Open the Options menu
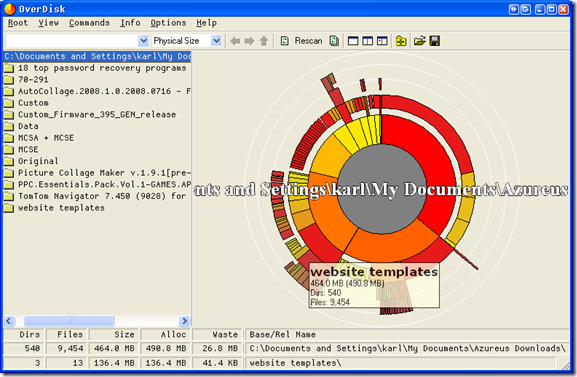Image resolution: width=577 pixels, height=377 pixels. coord(168,23)
